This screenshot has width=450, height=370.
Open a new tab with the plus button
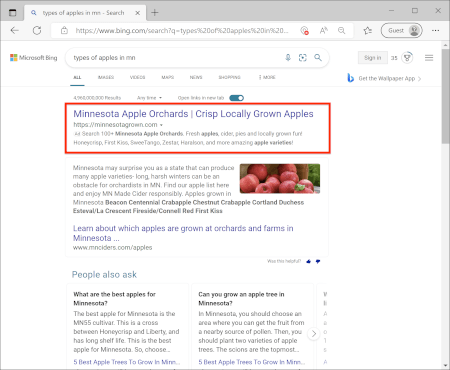(x=155, y=13)
